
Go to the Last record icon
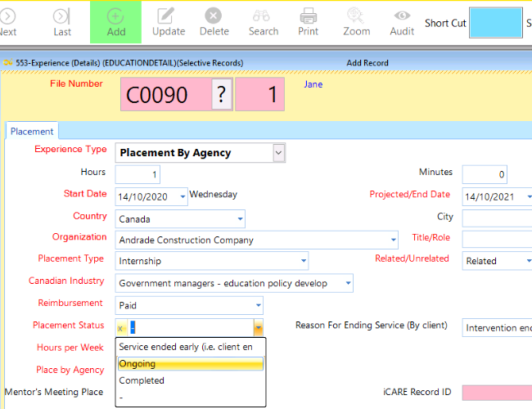pyautogui.click(x=62, y=16)
